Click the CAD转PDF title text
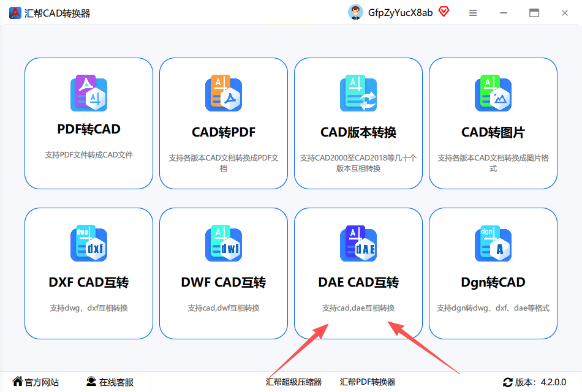Viewport: 582px width, 392px height. (x=224, y=132)
